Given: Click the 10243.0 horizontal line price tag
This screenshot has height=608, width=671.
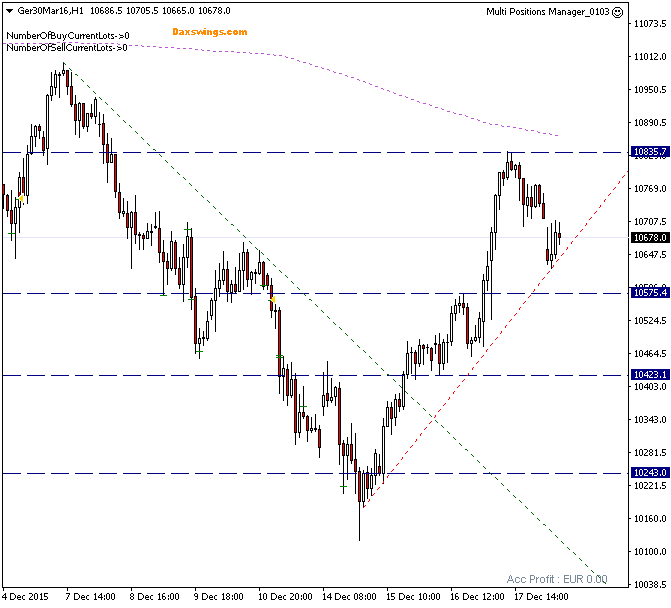Looking at the screenshot, I should [x=650, y=473].
